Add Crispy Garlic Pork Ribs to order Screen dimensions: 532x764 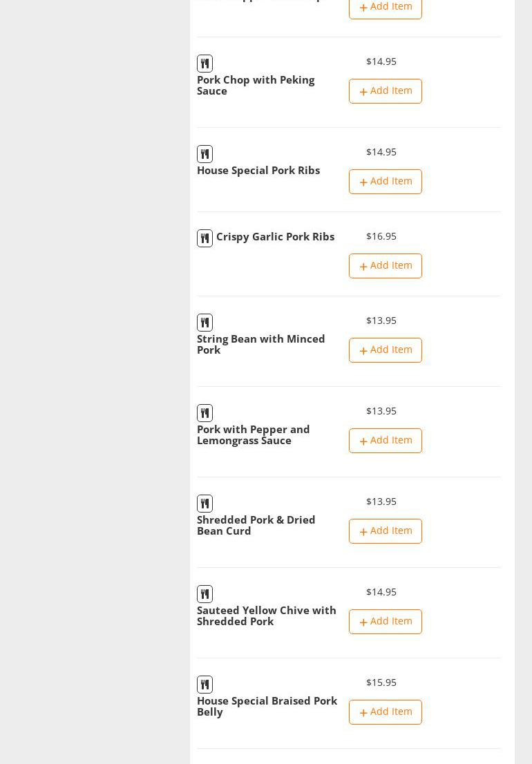(x=385, y=266)
